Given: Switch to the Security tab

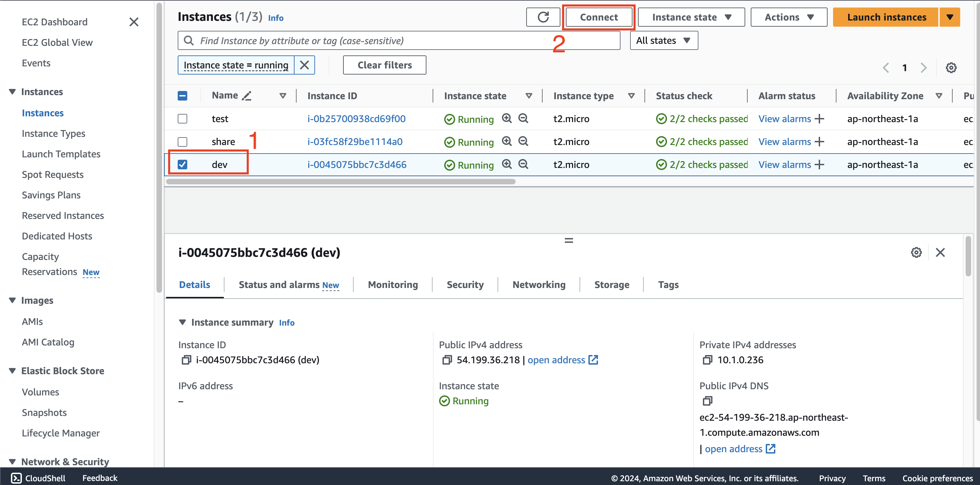Looking at the screenshot, I should pyautogui.click(x=466, y=285).
